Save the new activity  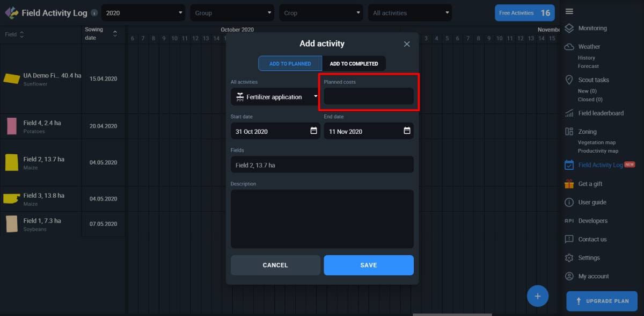tap(368, 265)
